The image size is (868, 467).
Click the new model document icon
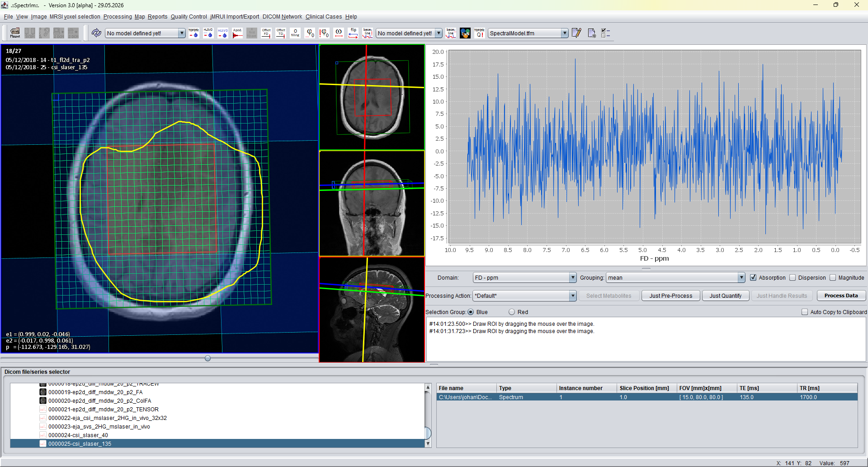click(591, 33)
